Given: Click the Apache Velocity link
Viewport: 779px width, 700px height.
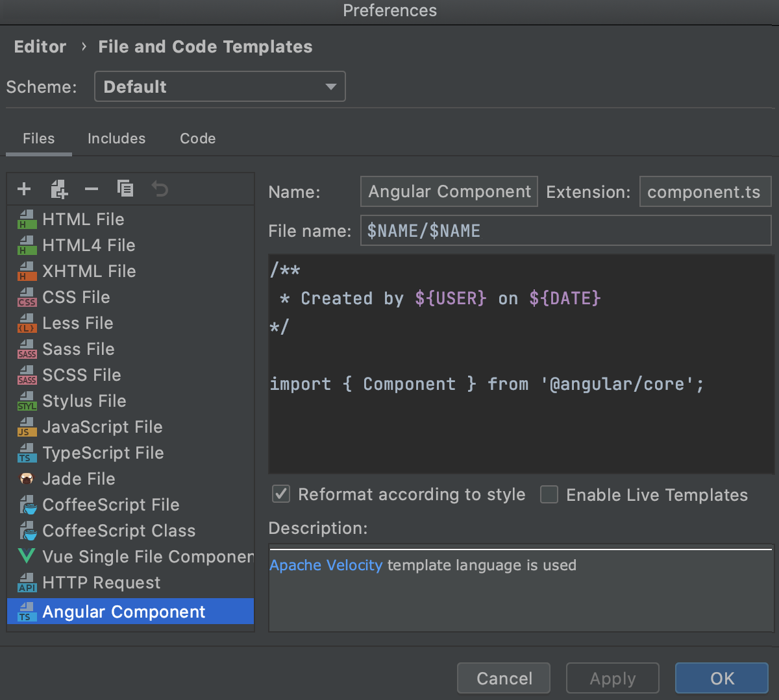Looking at the screenshot, I should pyautogui.click(x=326, y=565).
